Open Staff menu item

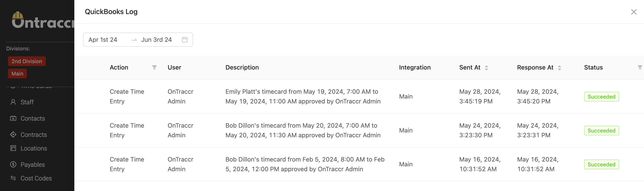click(x=27, y=102)
